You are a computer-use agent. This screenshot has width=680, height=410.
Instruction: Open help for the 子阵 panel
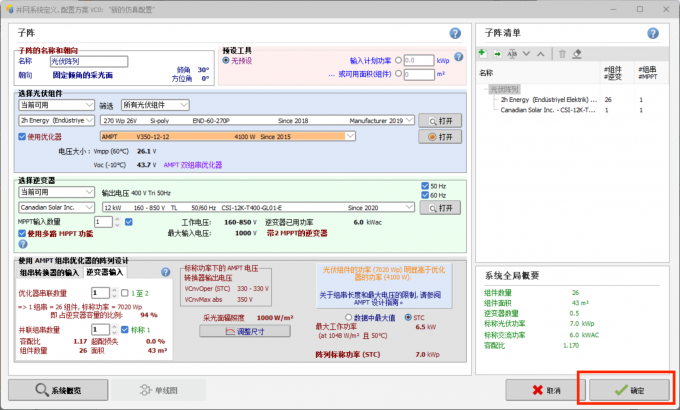(x=455, y=33)
